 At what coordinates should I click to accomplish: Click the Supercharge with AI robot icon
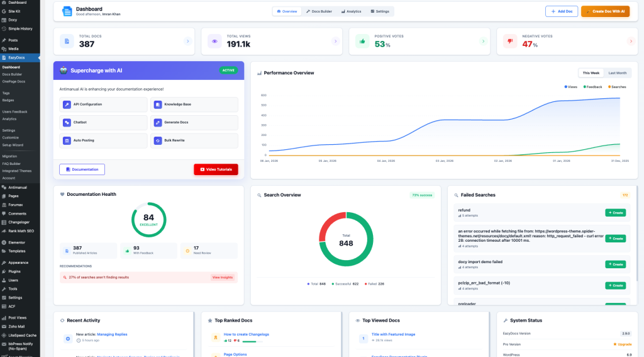point(64,71)
